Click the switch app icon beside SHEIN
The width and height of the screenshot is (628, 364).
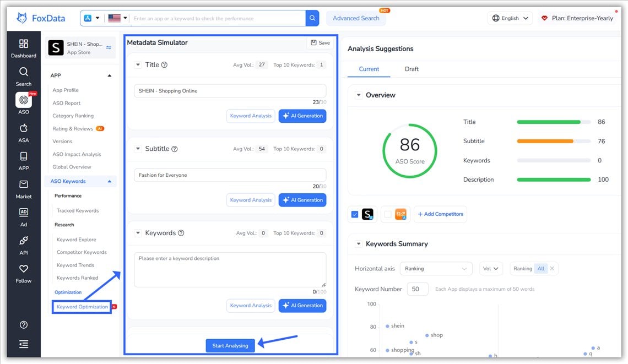pos(109,48)
